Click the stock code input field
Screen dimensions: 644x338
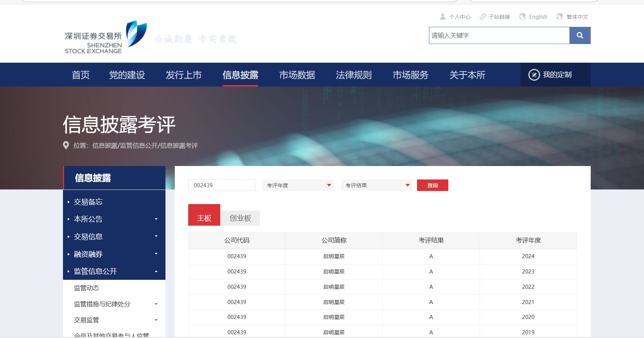(221, 185)
